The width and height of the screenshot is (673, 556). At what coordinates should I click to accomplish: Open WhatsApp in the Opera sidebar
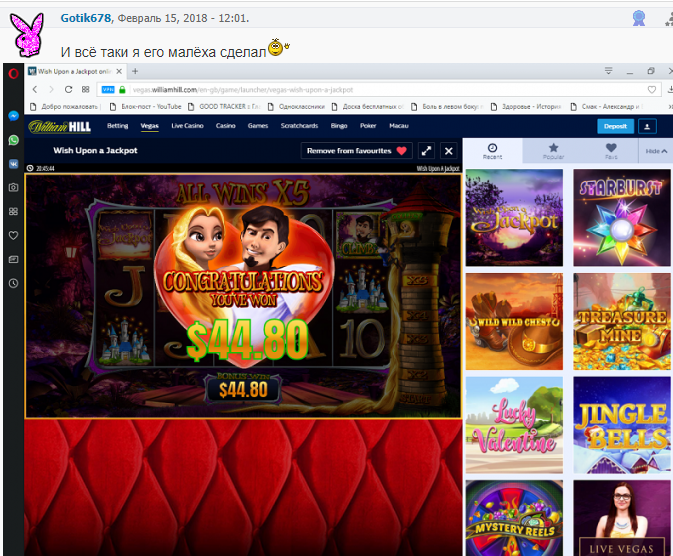(13, 140)
